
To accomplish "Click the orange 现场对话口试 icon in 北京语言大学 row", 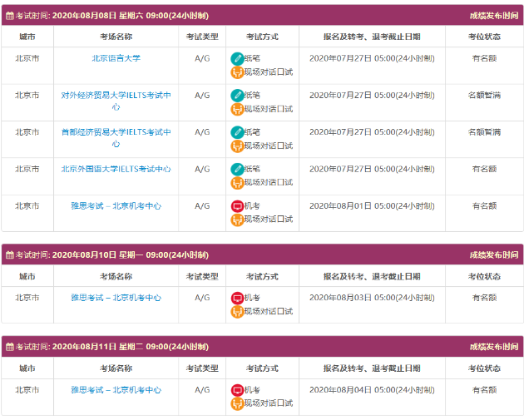I will (x=237, y=72).
